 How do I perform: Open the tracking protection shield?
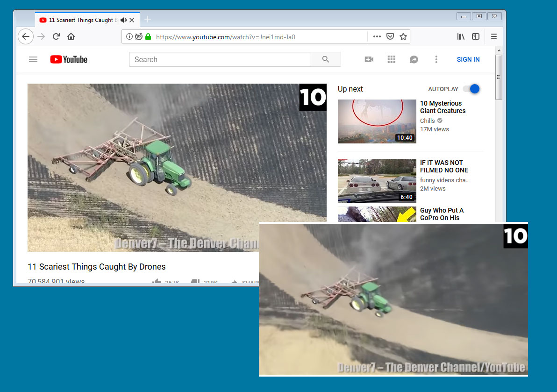click(138, 36)
